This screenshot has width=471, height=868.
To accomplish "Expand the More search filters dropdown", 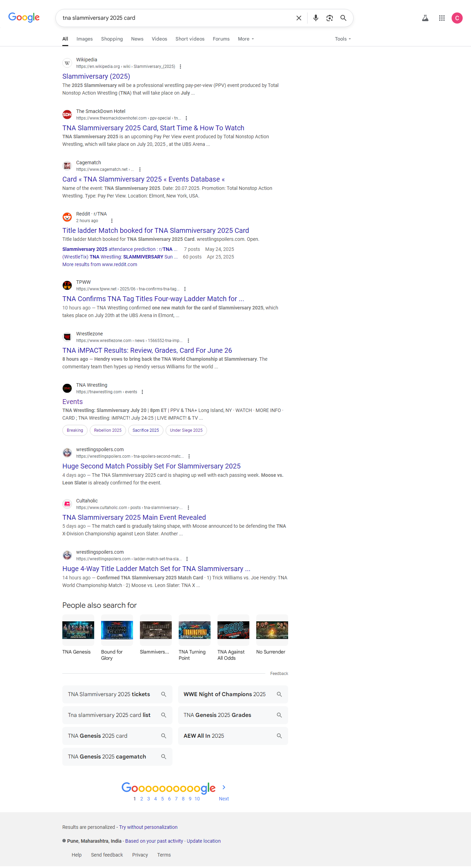I will (246, 39).
